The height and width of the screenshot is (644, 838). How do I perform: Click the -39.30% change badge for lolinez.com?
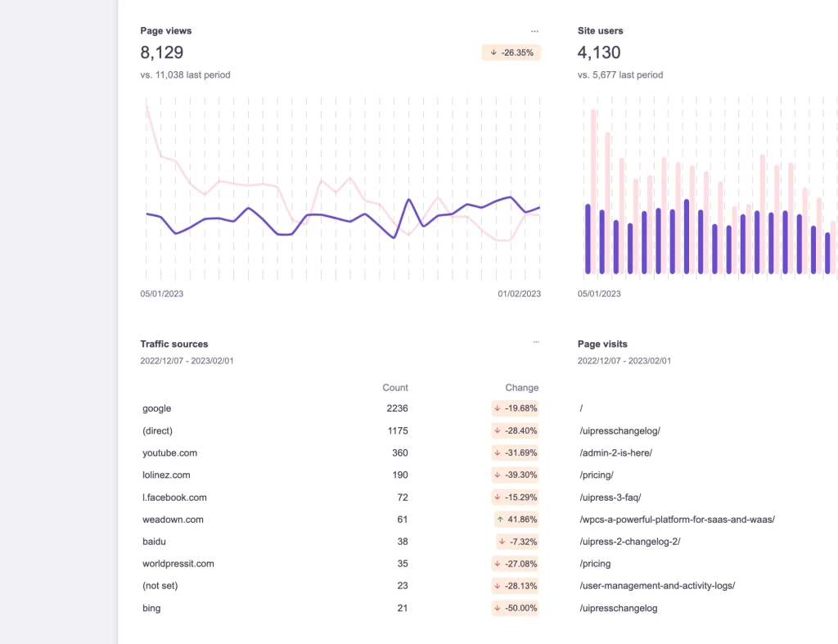point(516,475)
